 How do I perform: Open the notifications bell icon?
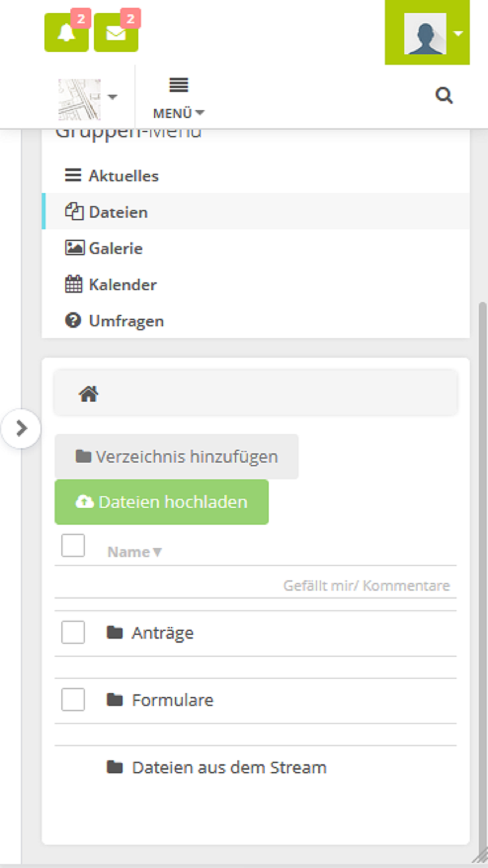coord(66,32)
